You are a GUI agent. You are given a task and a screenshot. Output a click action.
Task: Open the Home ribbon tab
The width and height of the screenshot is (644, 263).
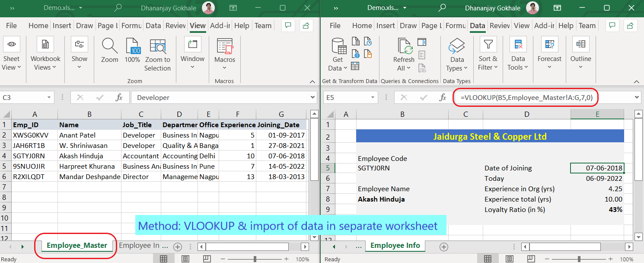point(38,26)
